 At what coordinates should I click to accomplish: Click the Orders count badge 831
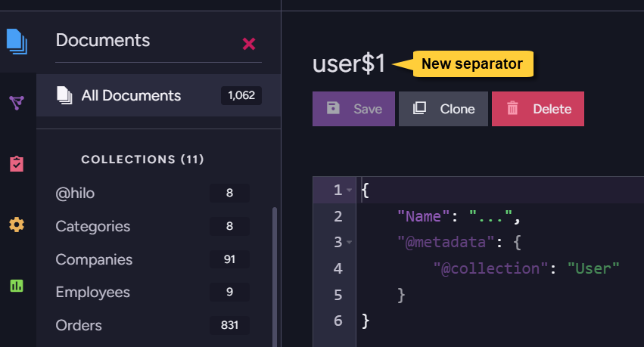(229, 325)
